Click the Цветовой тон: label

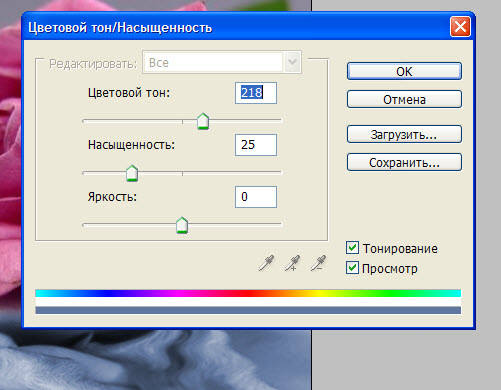[x=129, y=93]
